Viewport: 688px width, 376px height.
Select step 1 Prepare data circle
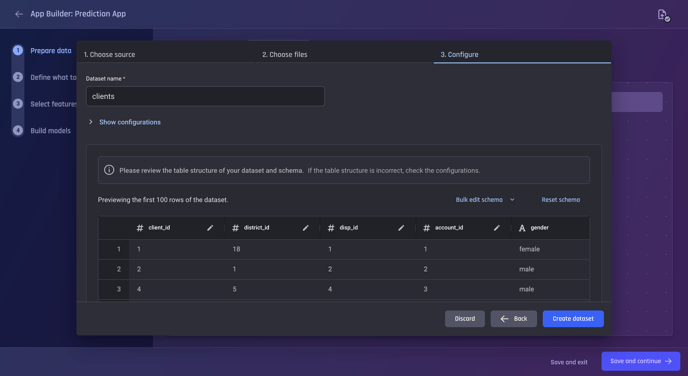[x=18, y=50]
